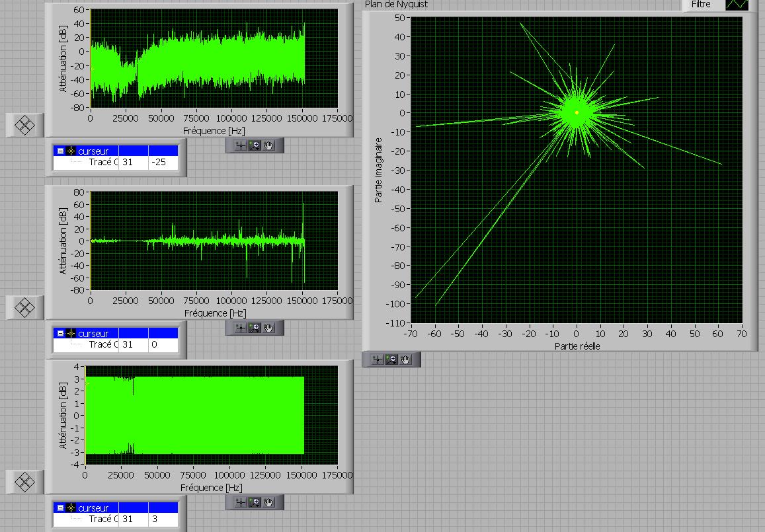
Task: Collapse the curseur entry in the middle graph's cursor legend
Action: (x=60, y=334)
